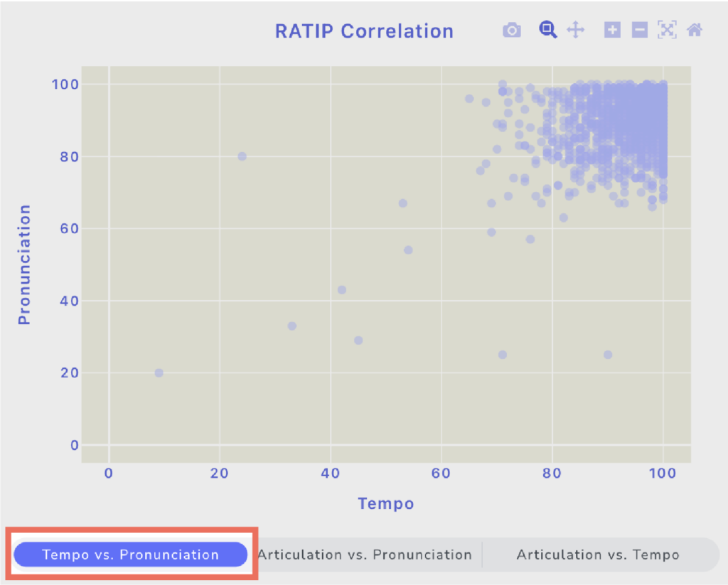The height and width of the screenshot is (585, 728).
Task: Activate the Pan arrows tool
Action: pyautogui.click(x=576, y=30)
